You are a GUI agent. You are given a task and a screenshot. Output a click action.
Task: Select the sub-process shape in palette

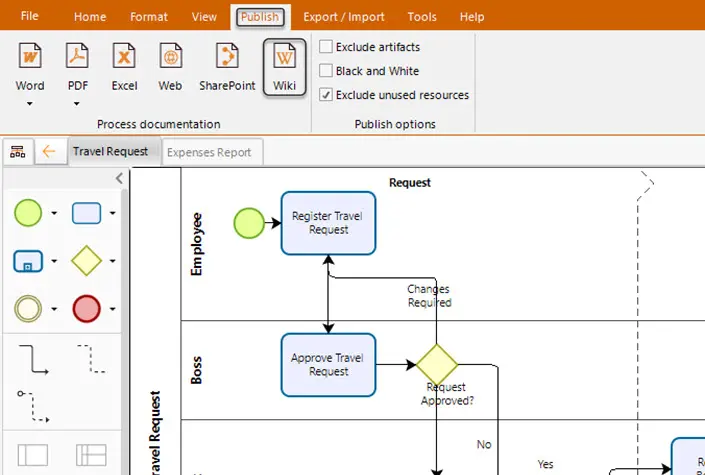[x=28, y=261]
